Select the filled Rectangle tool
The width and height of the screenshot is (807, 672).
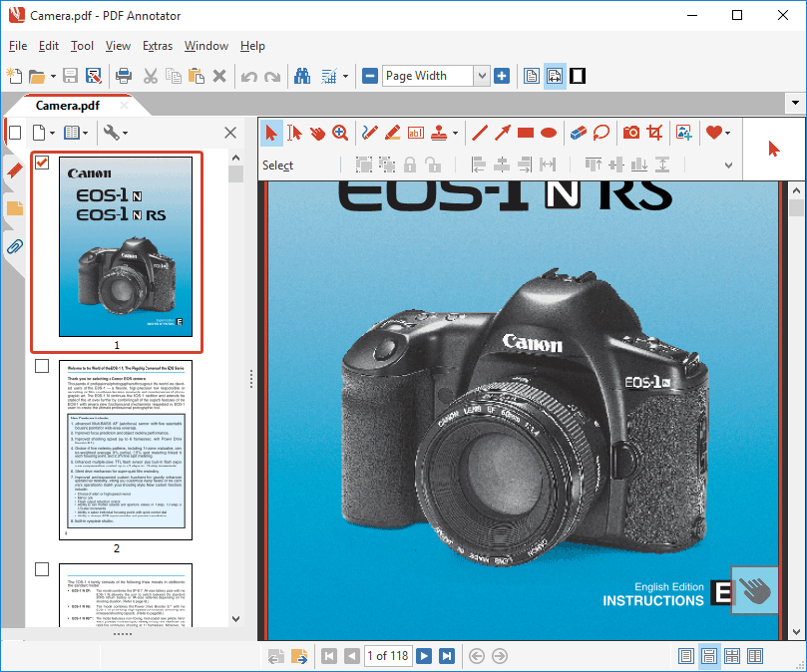coord(526,133)
